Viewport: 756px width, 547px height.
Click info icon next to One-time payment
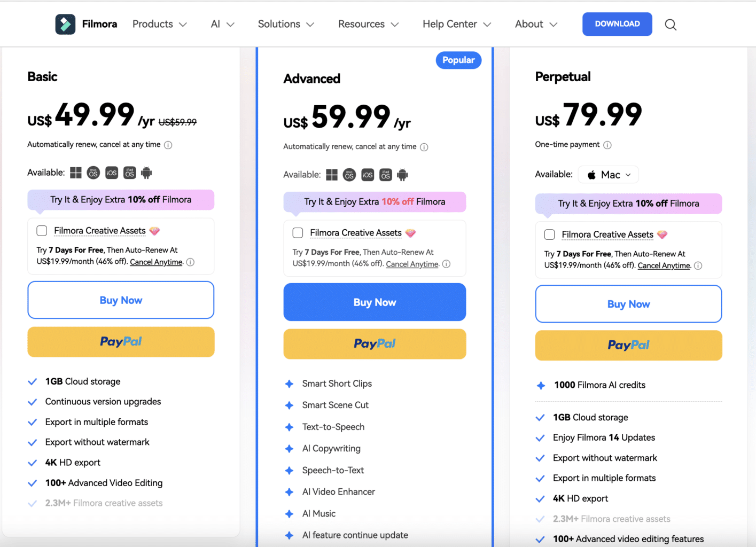click(607, 145)
